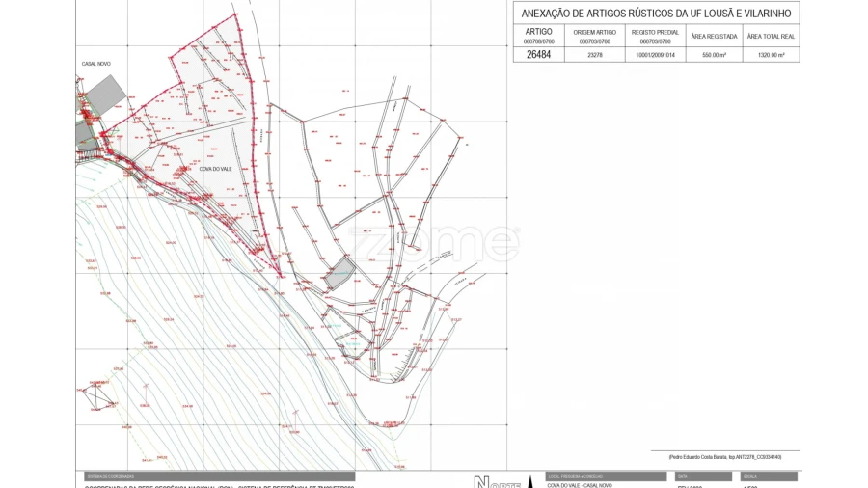Screen dimensions: 868x488
Task: Click the Artigo header cell
Action: pos(539,36)
